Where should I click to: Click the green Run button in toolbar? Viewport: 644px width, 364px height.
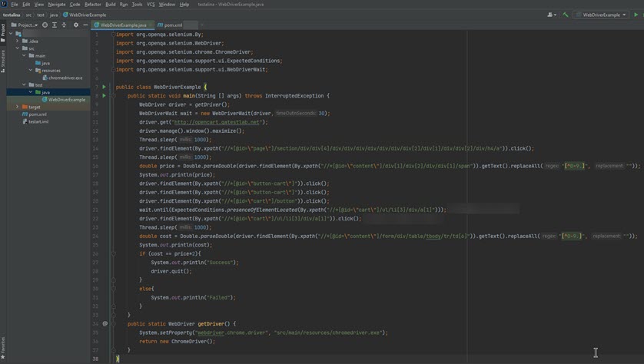[x=636, y=15]
